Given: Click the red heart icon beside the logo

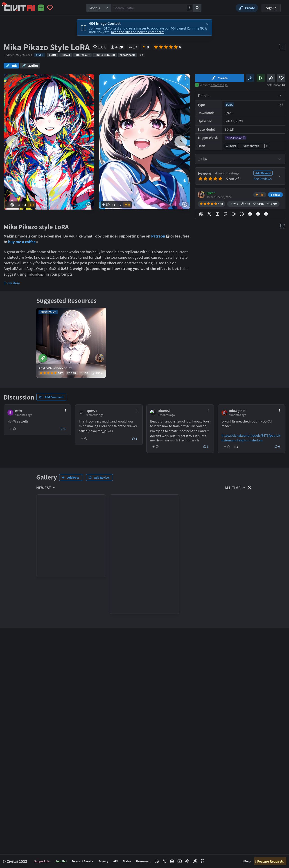Looking at the screenshot, I should click(50, 8).
